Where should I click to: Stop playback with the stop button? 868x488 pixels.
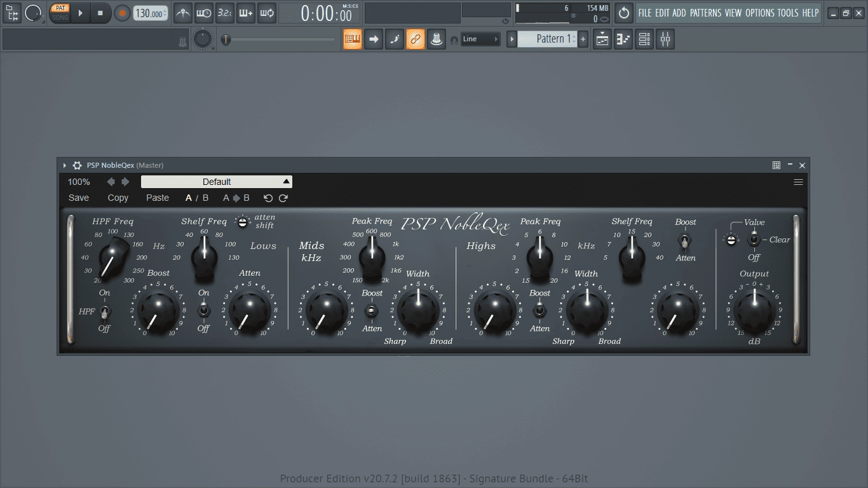100,13
